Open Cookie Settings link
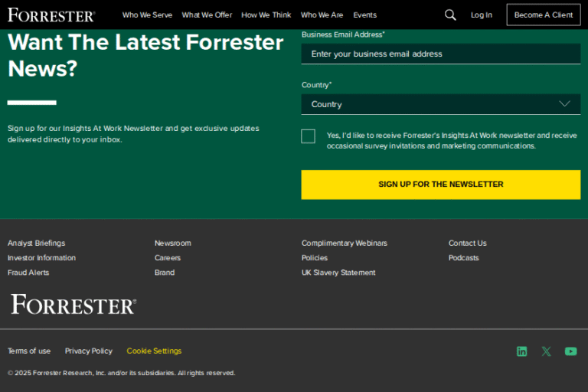Image resolution: width=588 pixels, height=392 pixels. [x=154, y=351]
